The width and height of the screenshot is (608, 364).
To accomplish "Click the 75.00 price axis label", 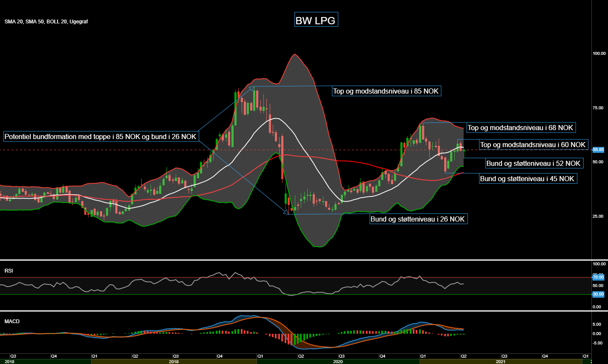I will (x=598, y=108).
